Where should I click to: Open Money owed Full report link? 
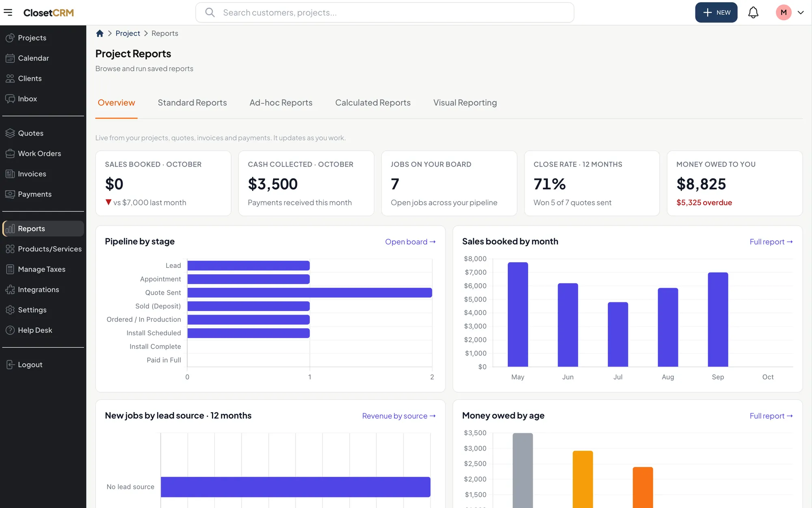tap(771, 416)
